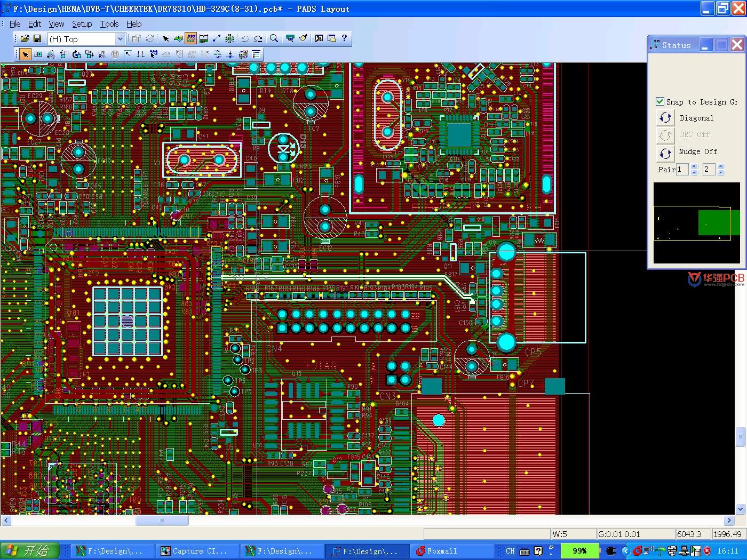This screenshot has height=560, width=747.
Task: Toggle the Snap to Design Grid checkbox
Action: [660, 101]
